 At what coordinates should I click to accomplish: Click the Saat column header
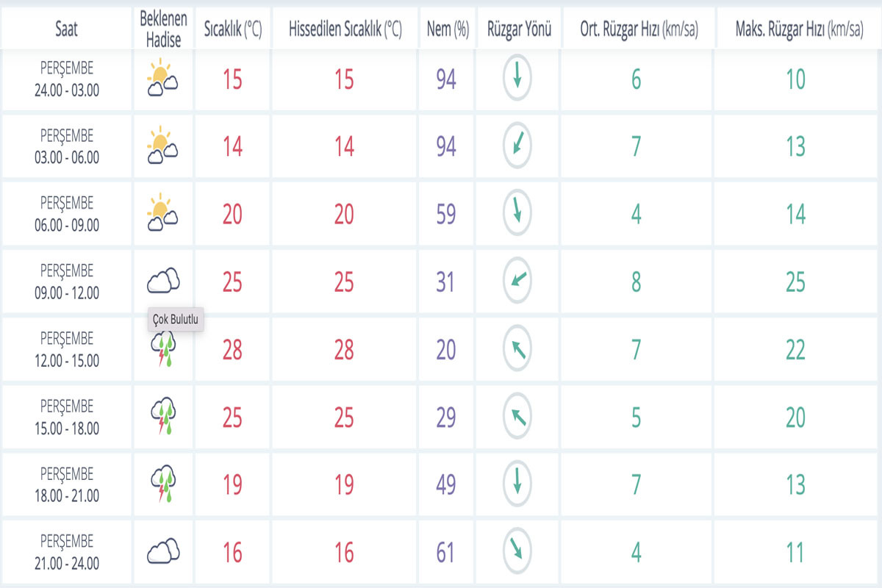(x=66, y=29)
